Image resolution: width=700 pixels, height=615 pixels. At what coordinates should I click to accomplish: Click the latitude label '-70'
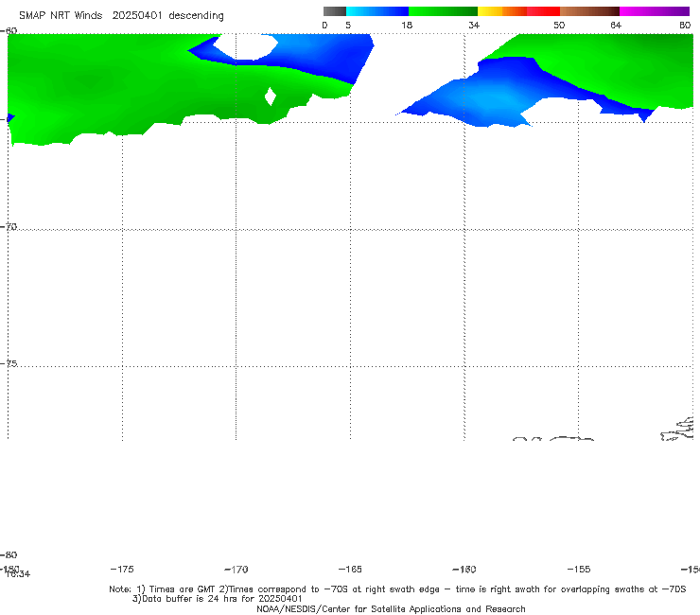[x=9, y=227]
